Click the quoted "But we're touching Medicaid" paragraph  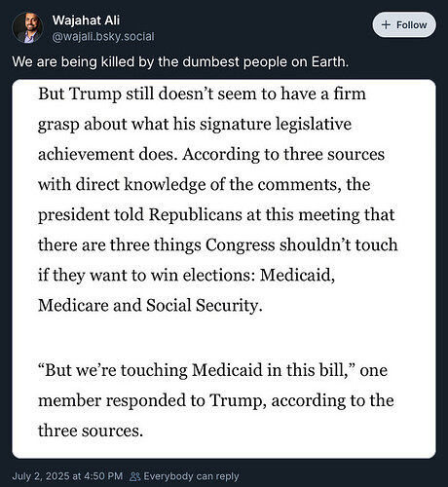[216, 400]
